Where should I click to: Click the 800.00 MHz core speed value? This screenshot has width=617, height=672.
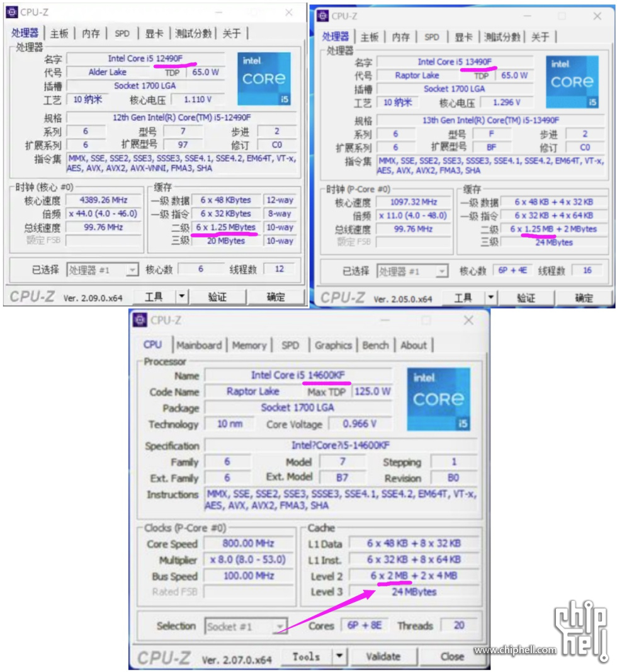(248, 544)
